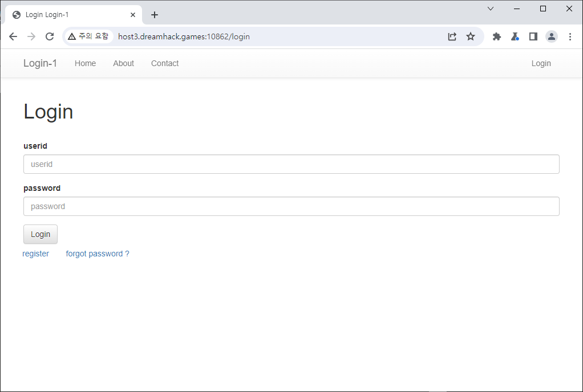This screenshot has height=392, width=583.
Task: Reload the current page
Action: coord(50,36)
